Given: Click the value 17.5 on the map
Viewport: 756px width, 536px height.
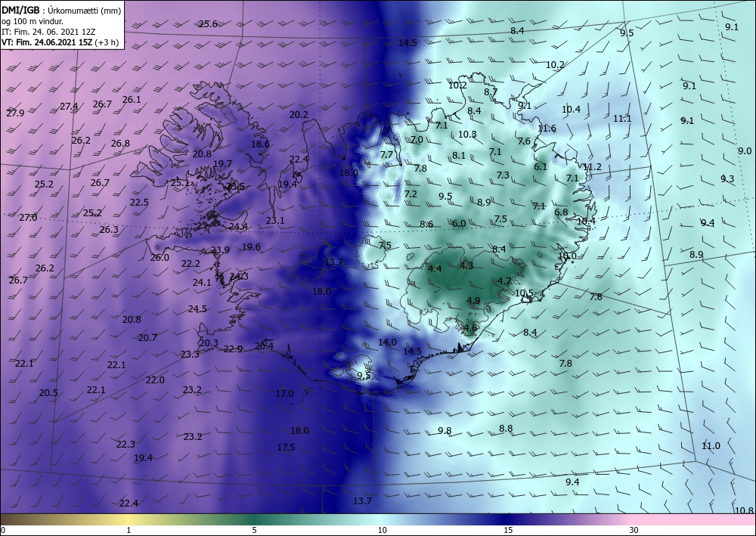Looking at the screenshot, I should 286,448.
